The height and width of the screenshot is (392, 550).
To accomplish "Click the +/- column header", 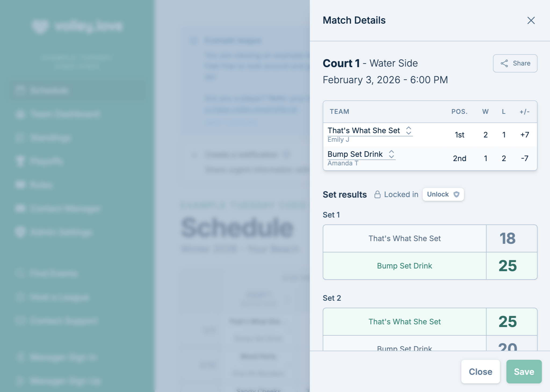I will (x=524, y=112).
